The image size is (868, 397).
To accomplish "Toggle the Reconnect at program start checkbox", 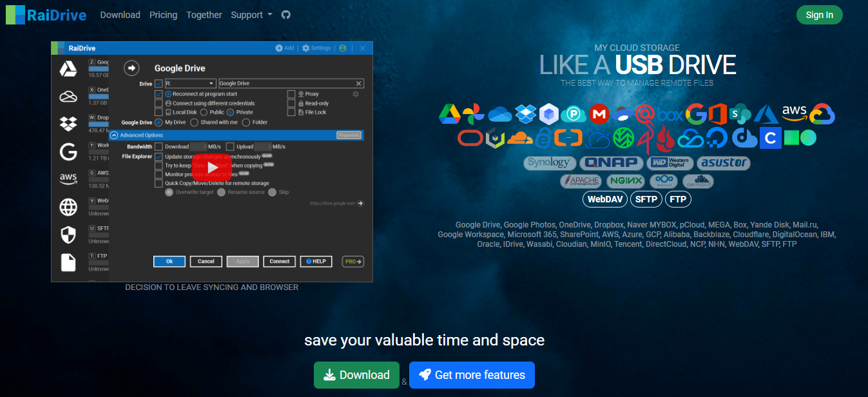I will [159, 94].
